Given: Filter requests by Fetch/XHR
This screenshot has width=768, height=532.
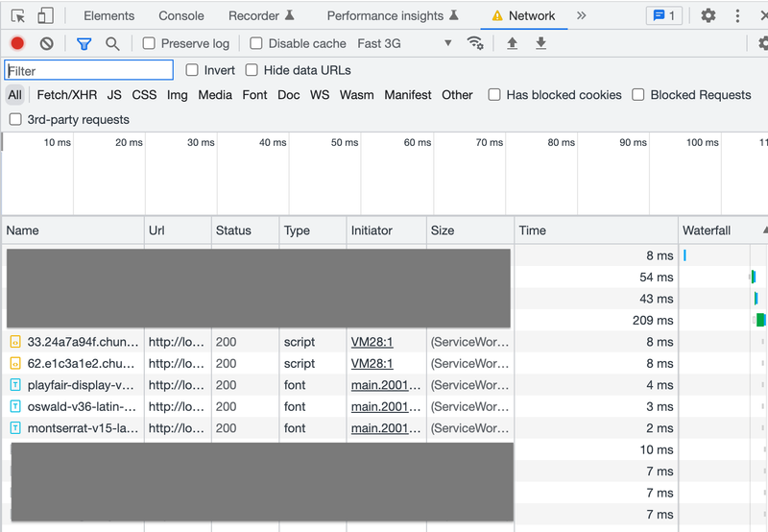Looking at the screenshot, I should (x=67, y=94).
